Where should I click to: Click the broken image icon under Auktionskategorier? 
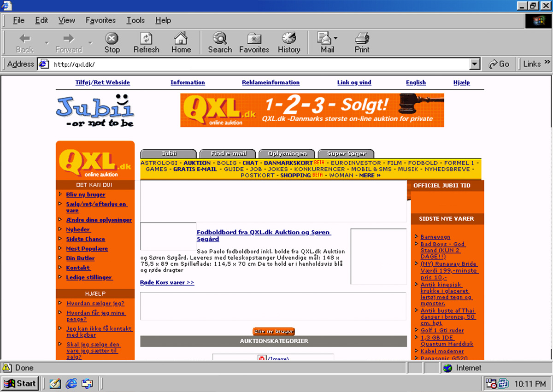coord(262,359)
